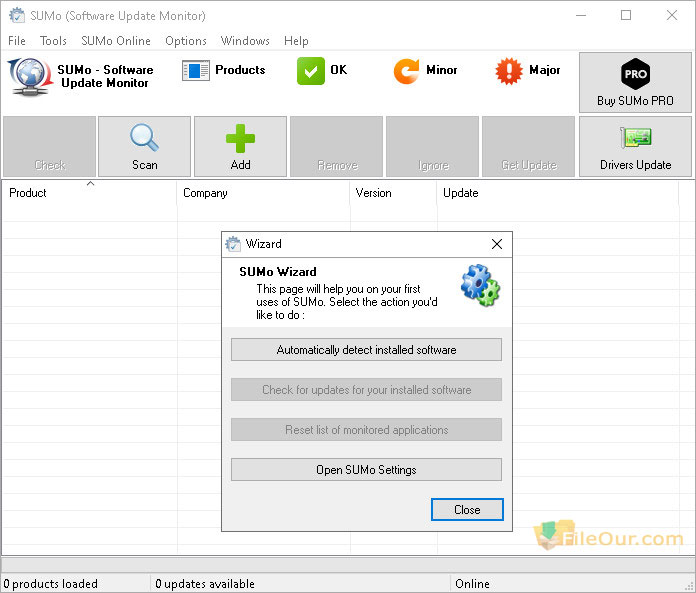Click the Product column sort arrow
This screenshot has height=593, width=696.
91,183
